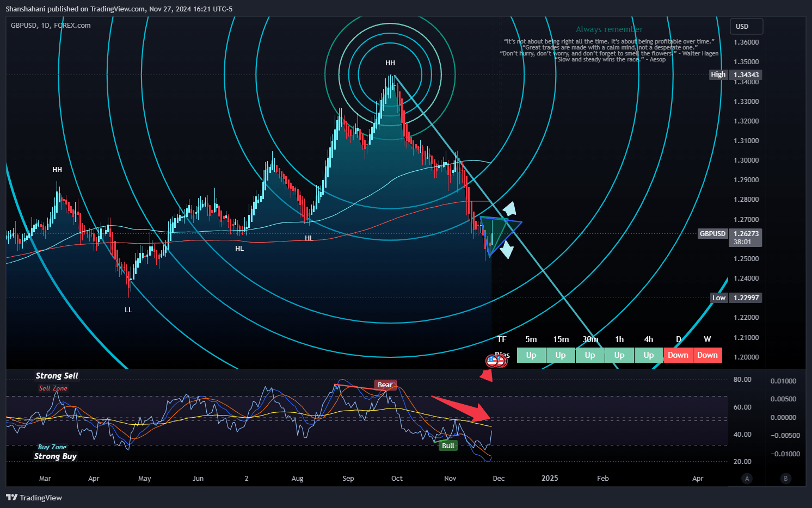812x508 pixels.
Task: Click the GBPUSD, 1D, FOREX.com symbol title
Action: click(51, 25)
